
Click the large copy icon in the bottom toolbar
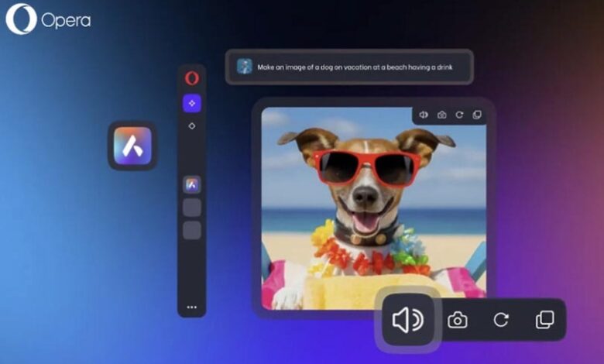545,320
